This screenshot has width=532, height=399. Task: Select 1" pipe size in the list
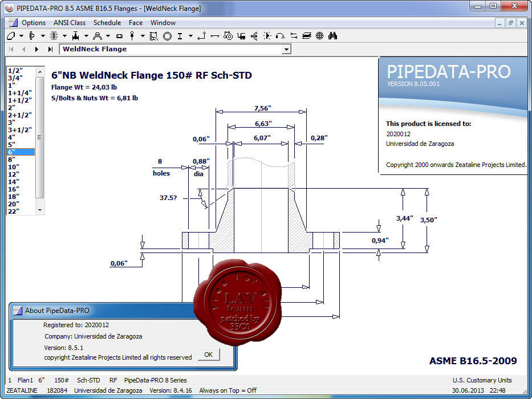(21, 85)
